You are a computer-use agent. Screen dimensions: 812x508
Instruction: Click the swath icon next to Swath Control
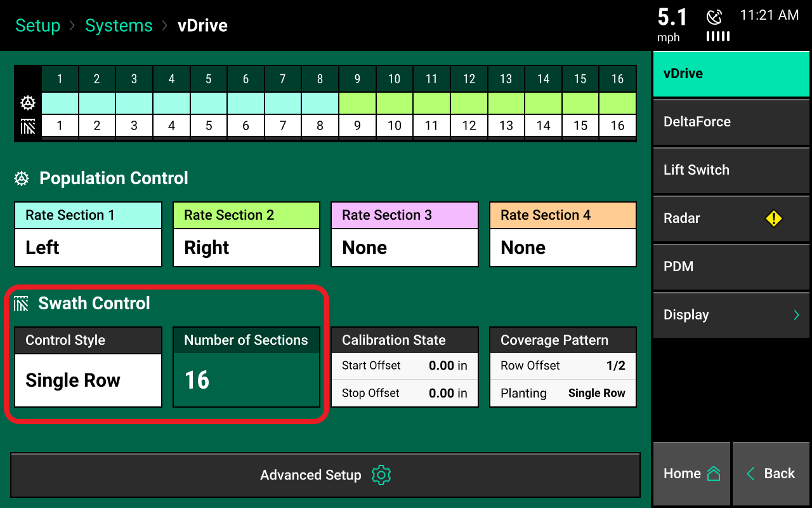click(21, 304)
